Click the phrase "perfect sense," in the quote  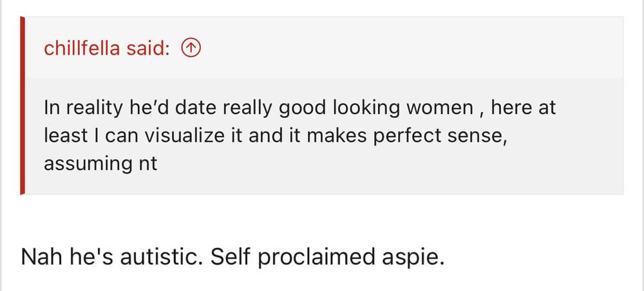(440, 137)
